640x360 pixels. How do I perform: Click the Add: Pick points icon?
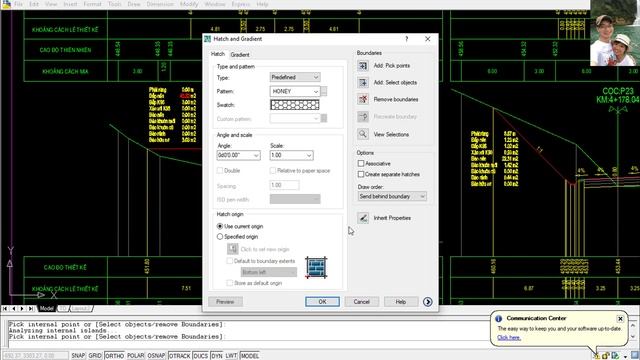pyautogui.click(x=363, y=66)
